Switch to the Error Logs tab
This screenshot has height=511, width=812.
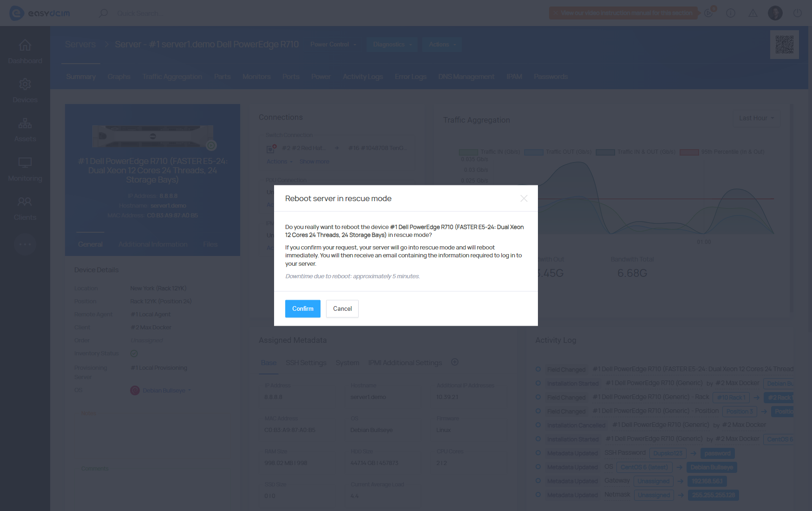coord(411,77)
